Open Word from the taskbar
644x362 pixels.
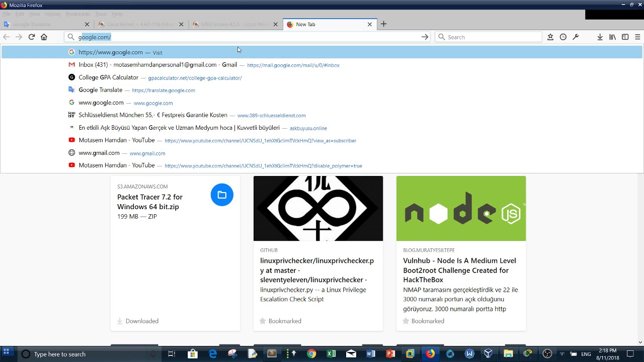pyautogui.click(x=371, y=354)
